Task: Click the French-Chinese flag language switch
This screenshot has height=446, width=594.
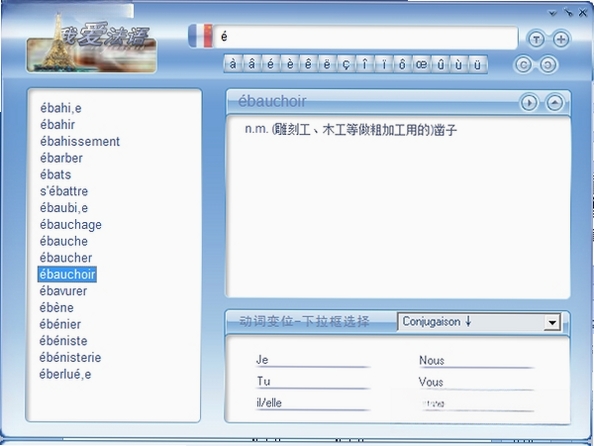Action: [x=200, y=36]
